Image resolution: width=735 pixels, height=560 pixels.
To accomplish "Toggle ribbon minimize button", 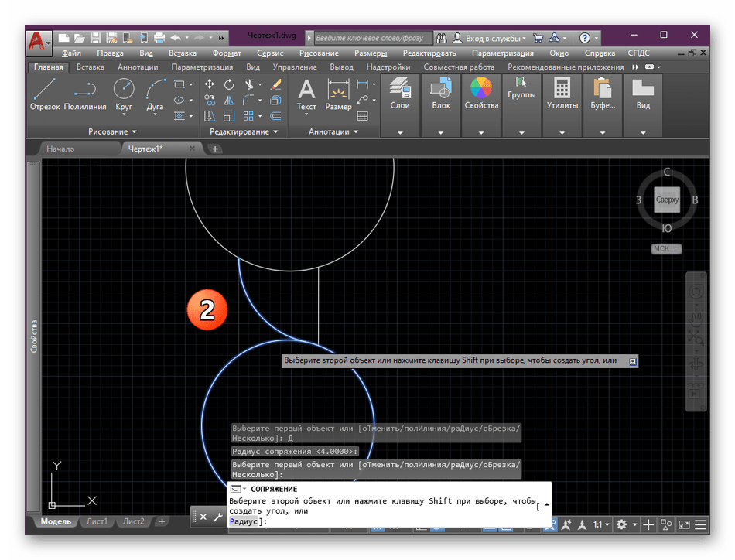I will click(x=649, y=67).
